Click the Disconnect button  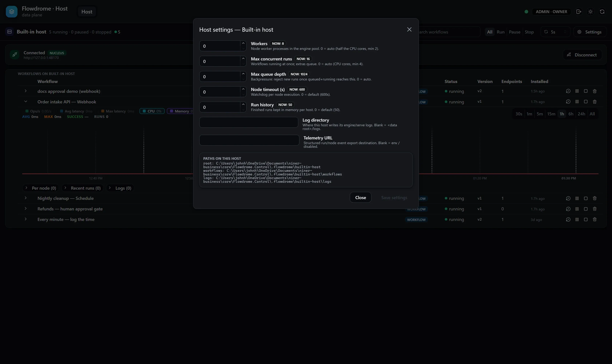582,55
